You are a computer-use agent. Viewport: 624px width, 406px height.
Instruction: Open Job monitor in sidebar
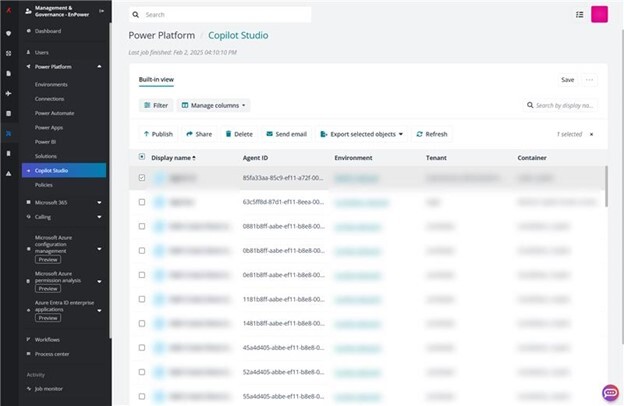pos(48,388)
